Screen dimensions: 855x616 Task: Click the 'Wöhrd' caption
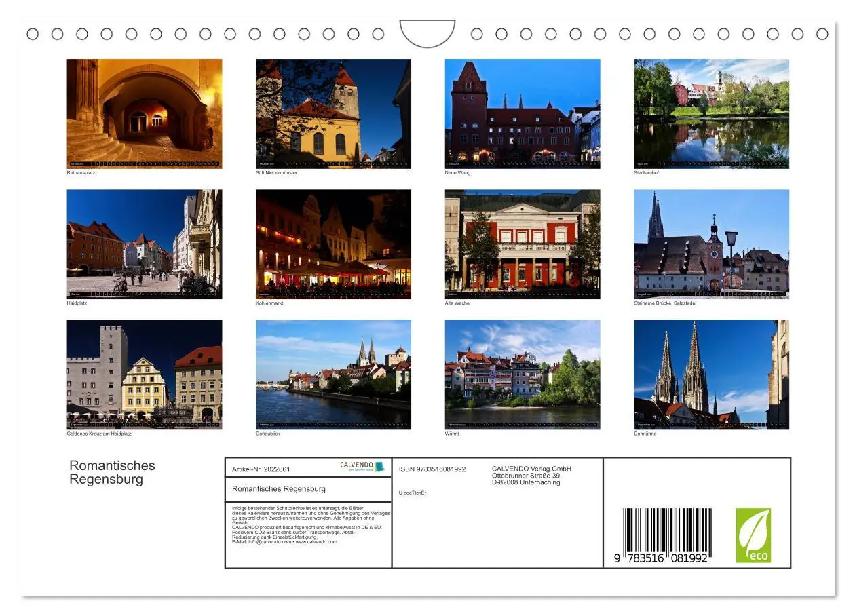click(x=452, y=434)
